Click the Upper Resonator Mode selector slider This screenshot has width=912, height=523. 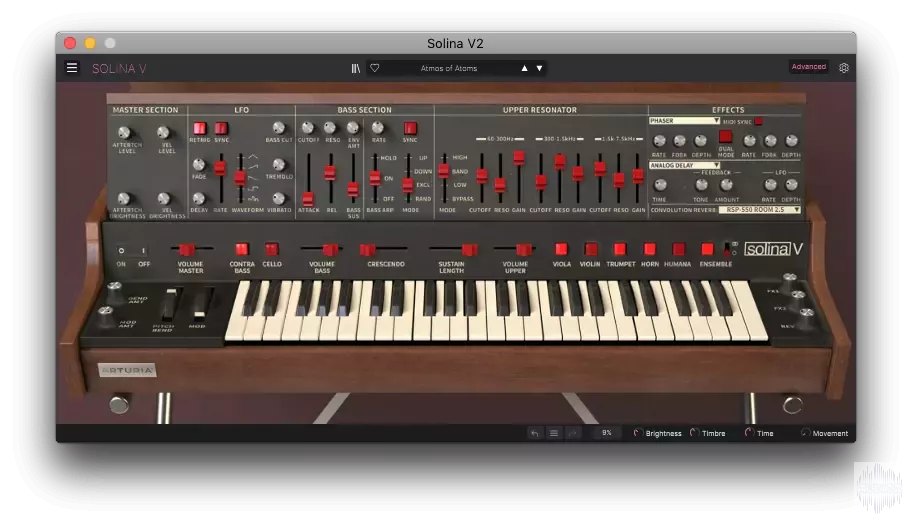(444, 171)
